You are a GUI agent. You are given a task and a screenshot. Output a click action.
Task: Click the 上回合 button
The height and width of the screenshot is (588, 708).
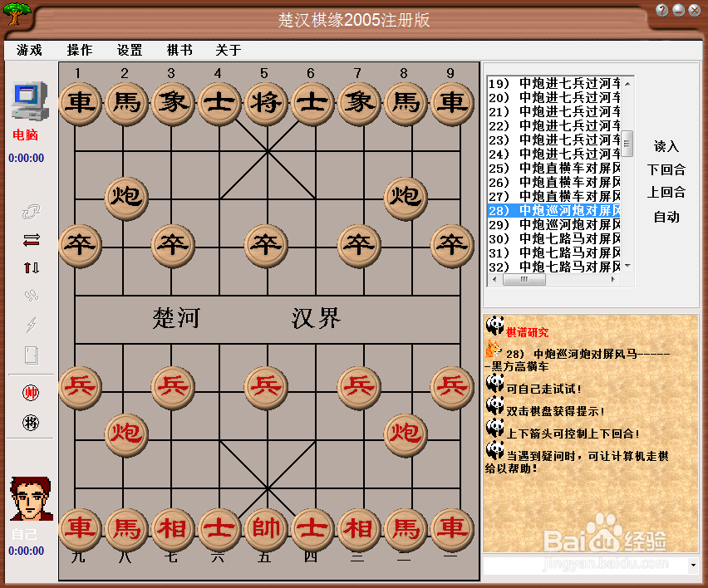(x=666, y=193)
